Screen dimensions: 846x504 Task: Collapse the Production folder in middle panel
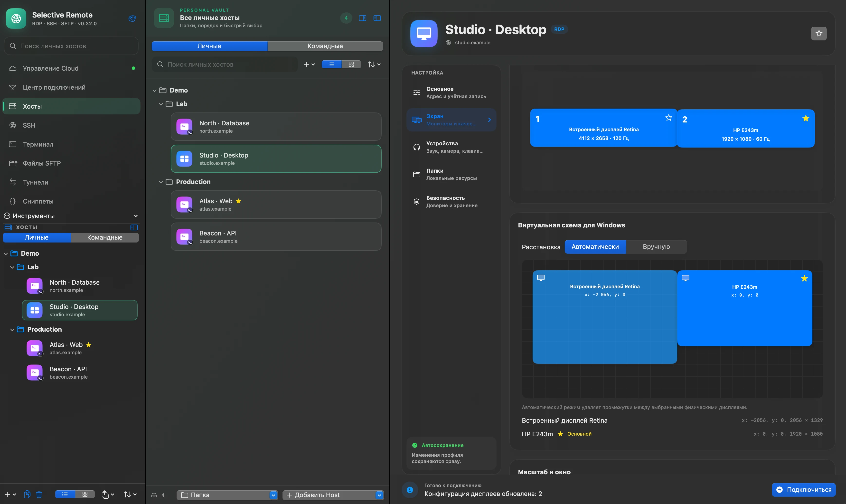(x=161, y=182)
